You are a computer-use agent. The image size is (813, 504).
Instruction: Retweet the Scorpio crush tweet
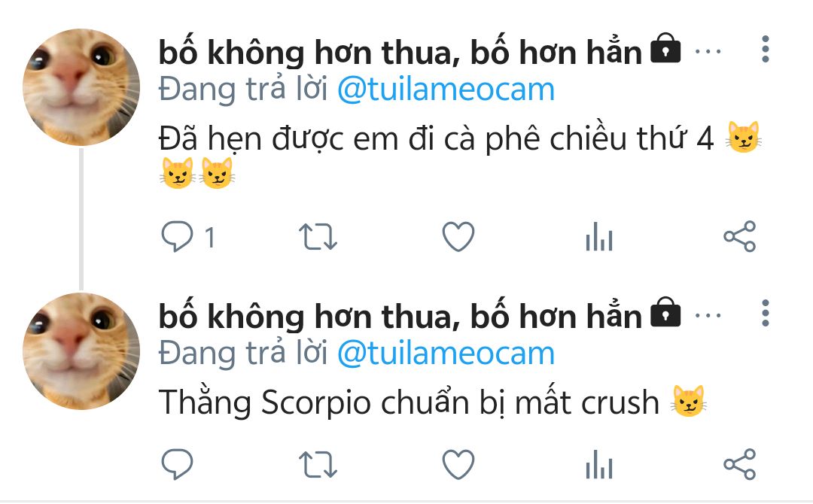(318, 464)
